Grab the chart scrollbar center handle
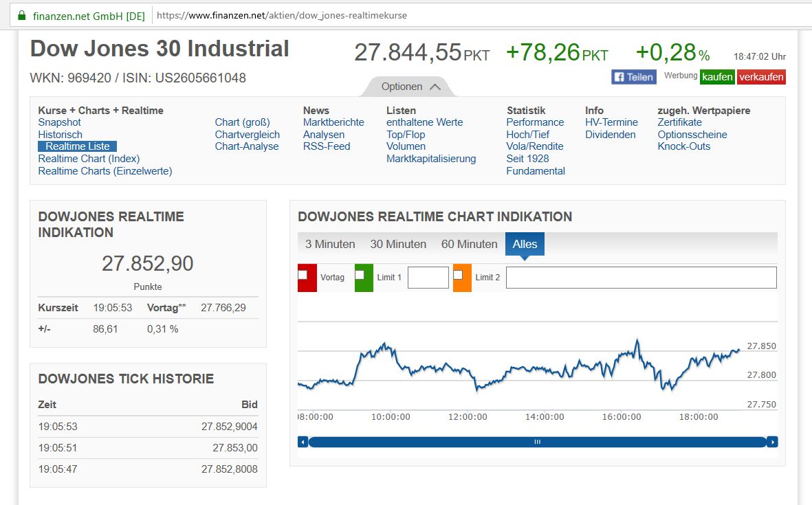 537,442
